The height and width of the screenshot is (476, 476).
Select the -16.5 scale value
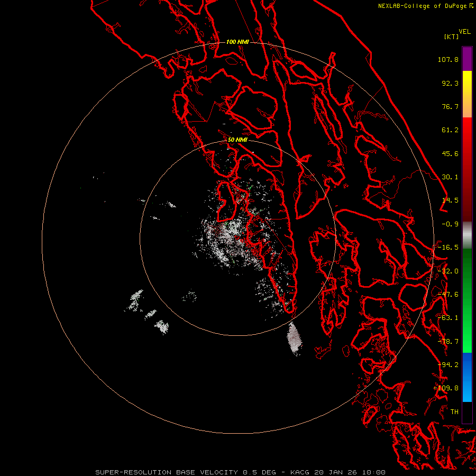448,248
